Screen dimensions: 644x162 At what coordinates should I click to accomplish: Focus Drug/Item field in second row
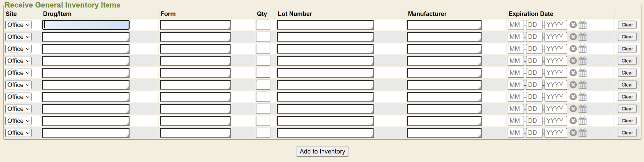[86, 37]
